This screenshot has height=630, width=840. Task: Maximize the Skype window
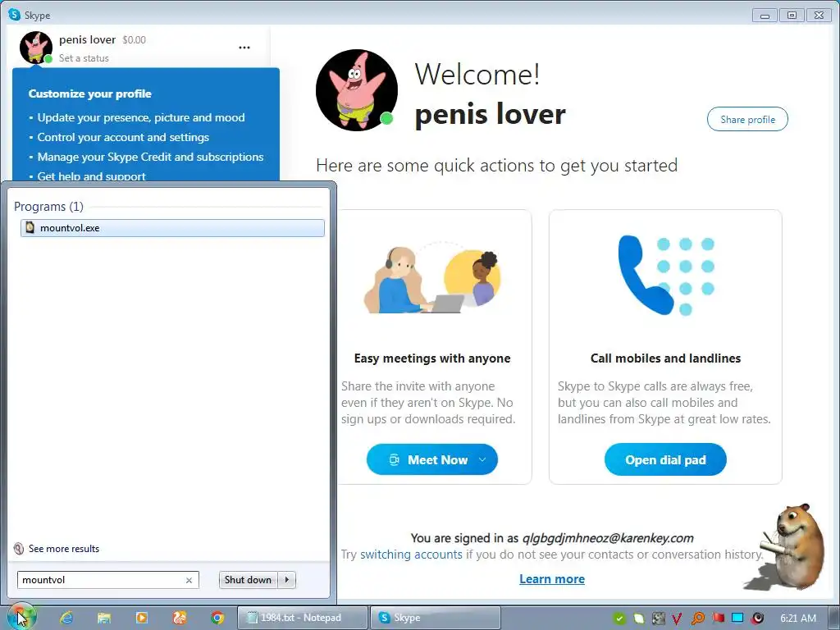(792, 15)
